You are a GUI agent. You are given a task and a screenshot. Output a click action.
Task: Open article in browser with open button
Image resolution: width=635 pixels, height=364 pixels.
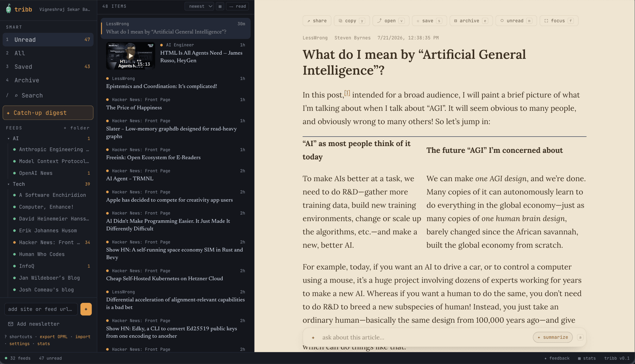click(x=391, y=21)
